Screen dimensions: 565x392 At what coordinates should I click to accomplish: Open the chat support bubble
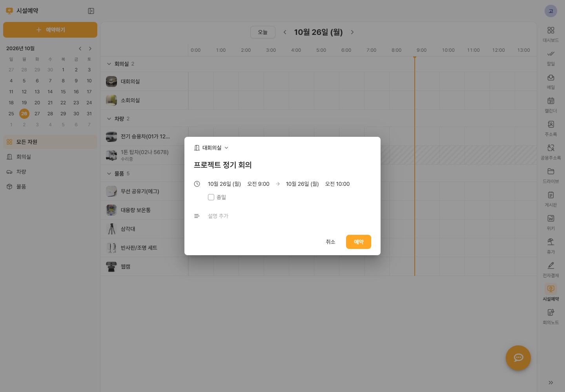point(518,358)
